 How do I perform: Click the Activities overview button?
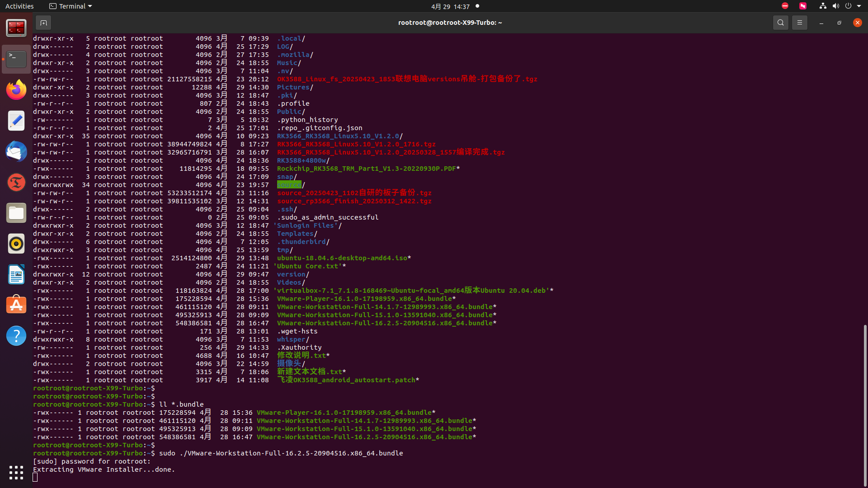(19, 6)
